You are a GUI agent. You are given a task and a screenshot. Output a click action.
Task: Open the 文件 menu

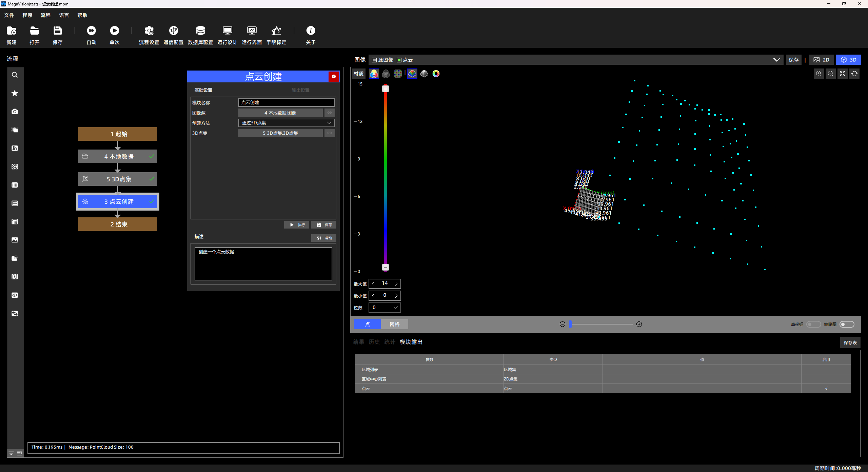[x=9, y=15]
